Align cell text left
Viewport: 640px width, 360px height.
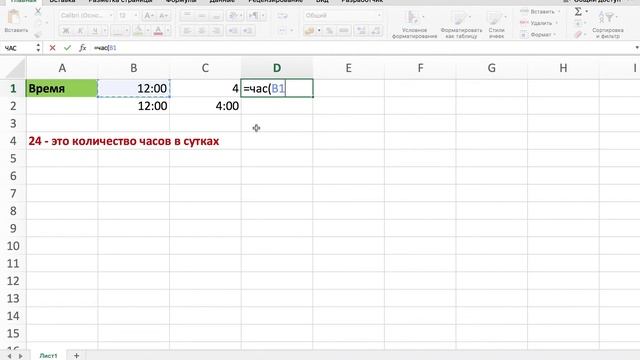click(187, 31)
